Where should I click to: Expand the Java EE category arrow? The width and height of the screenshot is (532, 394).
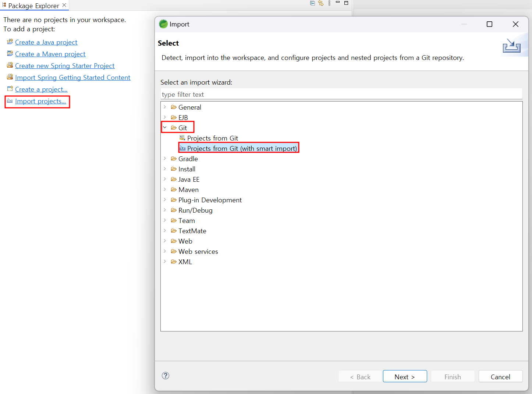165,179
